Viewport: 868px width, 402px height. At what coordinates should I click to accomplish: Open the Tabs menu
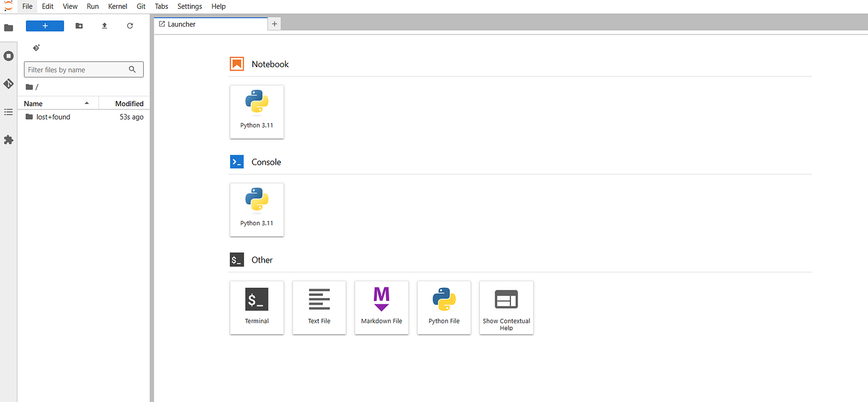tap(161, 6)
